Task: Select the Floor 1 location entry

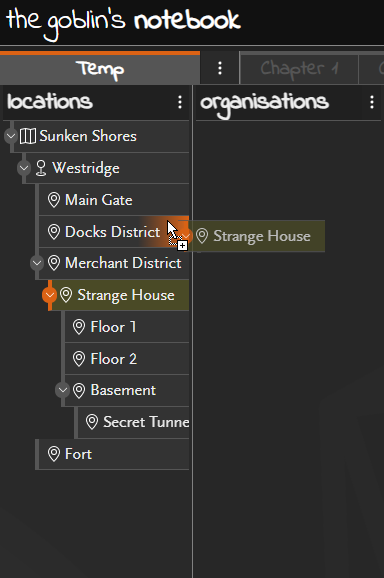Action: point(127,327)
